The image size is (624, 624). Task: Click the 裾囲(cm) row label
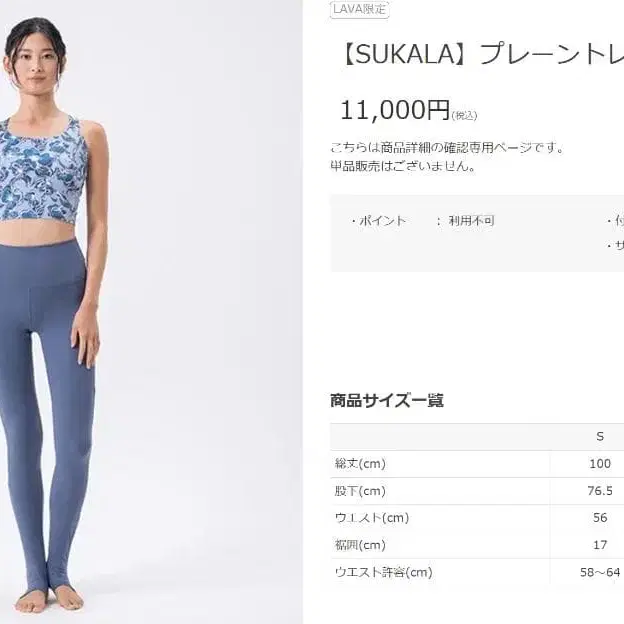pyautogui.click(x=360, y=545)
